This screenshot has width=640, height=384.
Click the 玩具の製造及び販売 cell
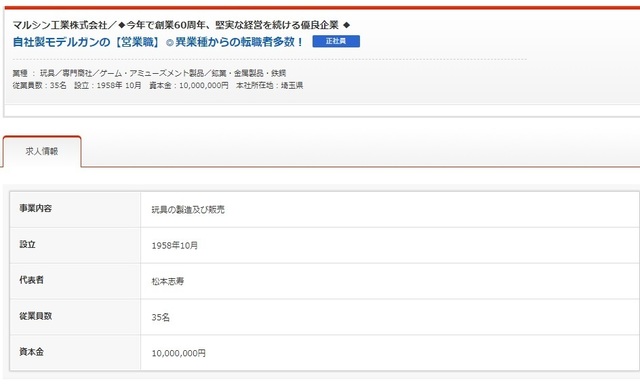tap(188, 210)
